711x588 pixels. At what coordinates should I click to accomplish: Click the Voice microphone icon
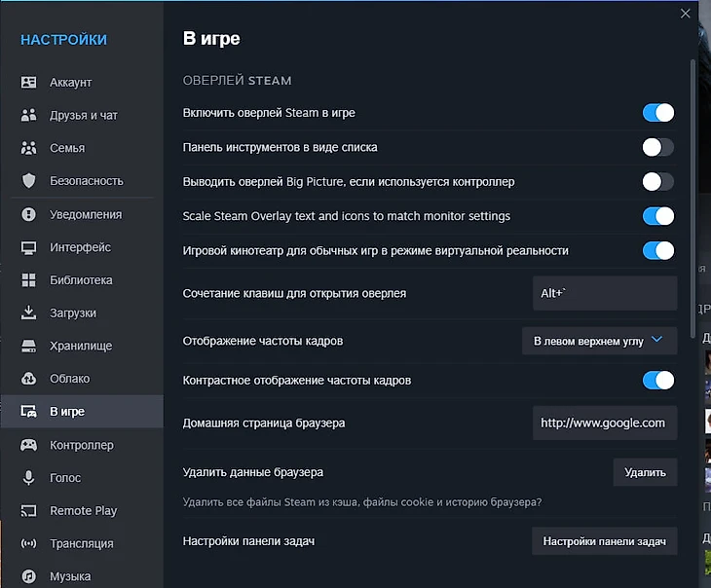point(29,478)
